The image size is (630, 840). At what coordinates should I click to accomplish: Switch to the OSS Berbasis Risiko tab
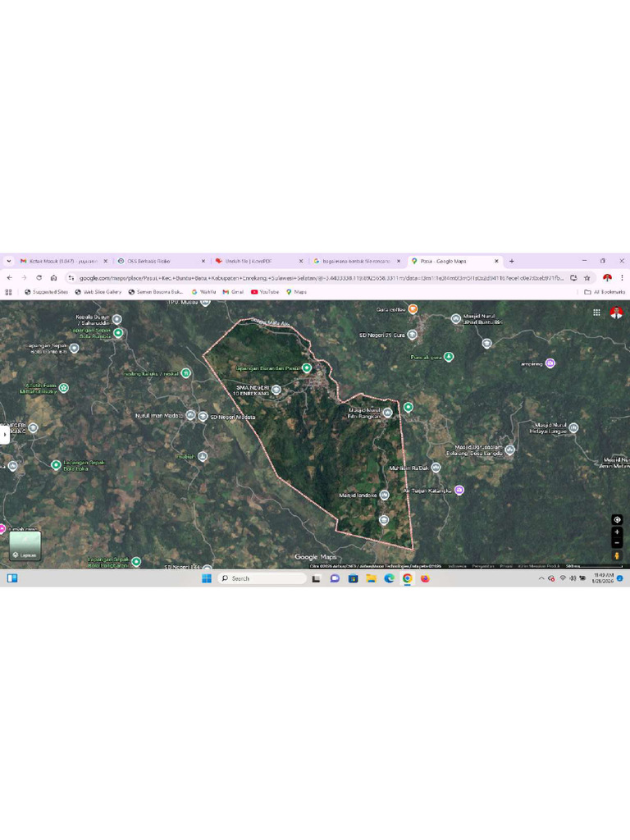(162, 261)
